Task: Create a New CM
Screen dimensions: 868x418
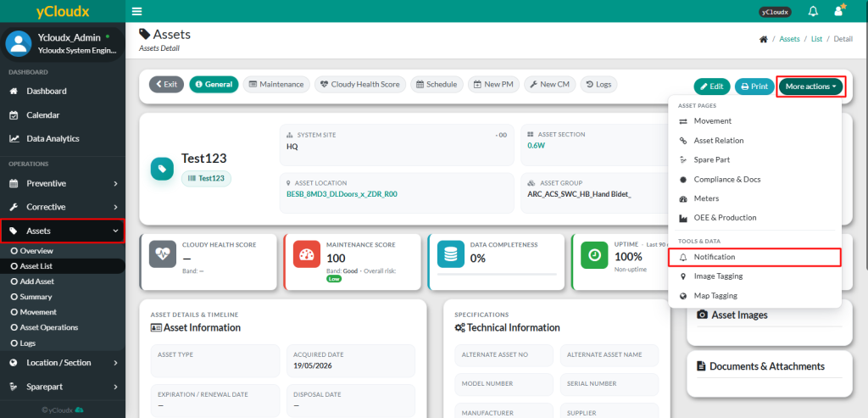Action: click(549, 85)
